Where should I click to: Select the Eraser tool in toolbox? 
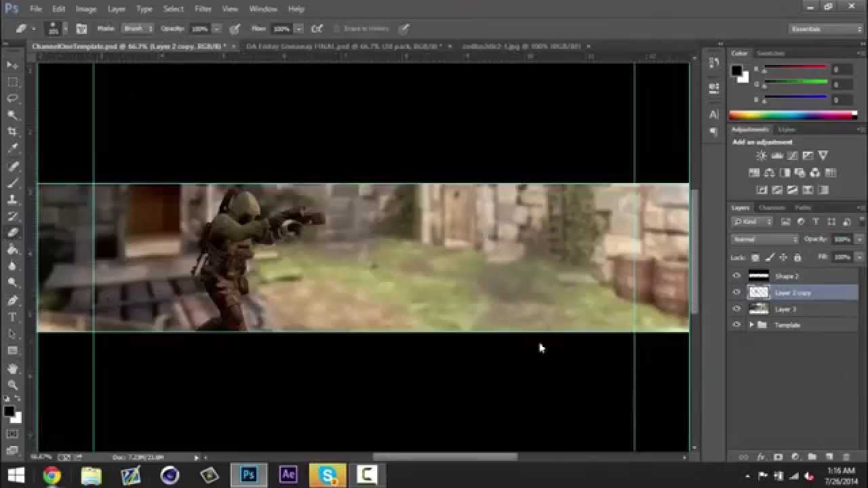[12, 233]
